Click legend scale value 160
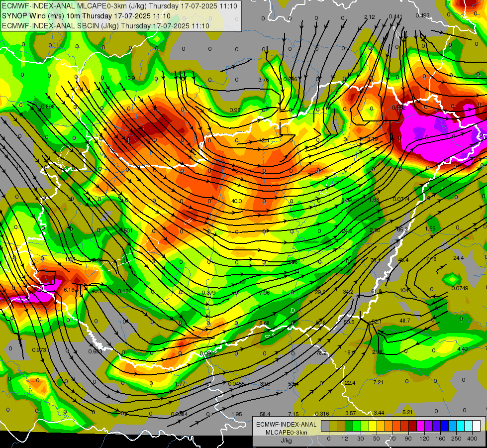The image size is (487, 448). [x=440, y=439]
